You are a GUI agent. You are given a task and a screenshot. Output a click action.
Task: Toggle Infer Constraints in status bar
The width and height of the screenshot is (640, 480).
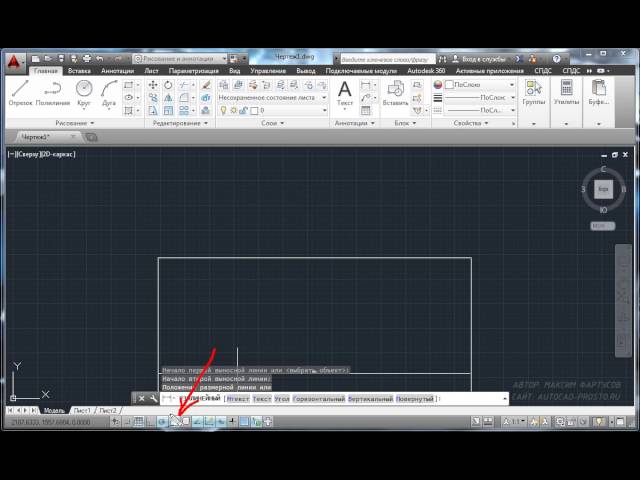(x=116, y=422)
